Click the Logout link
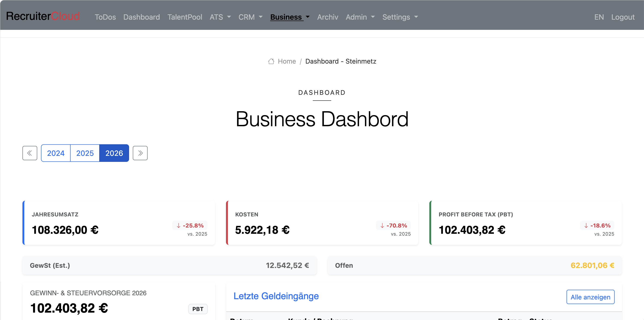Image resolution: width=644 pixels, height=320 pixels. coord(622,17)
